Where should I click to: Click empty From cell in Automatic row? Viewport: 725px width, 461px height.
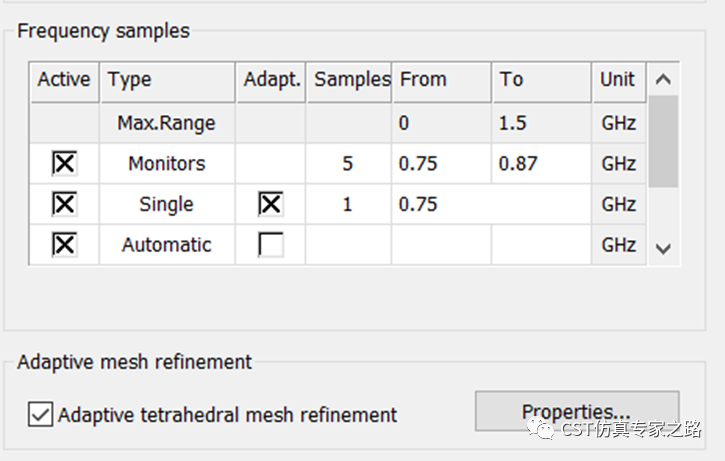click(x=441, y=245)
